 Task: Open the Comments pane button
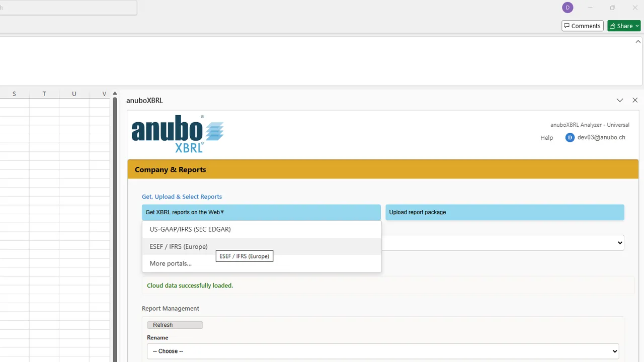pyautogui.click(x=582, y=26)
